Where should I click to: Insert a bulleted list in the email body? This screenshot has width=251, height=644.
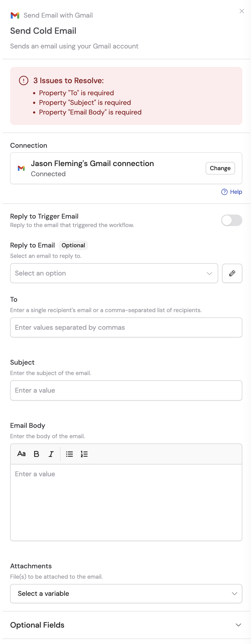point(69,454)
